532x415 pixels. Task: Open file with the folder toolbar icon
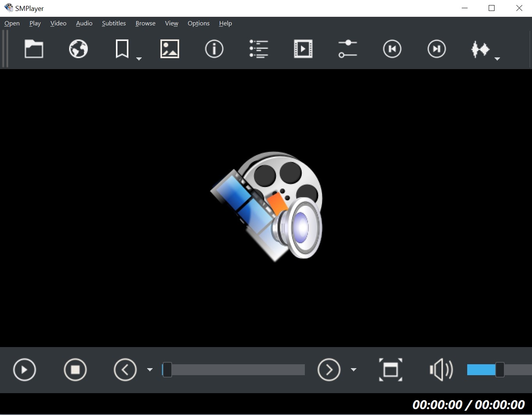(x=34, y=49)
